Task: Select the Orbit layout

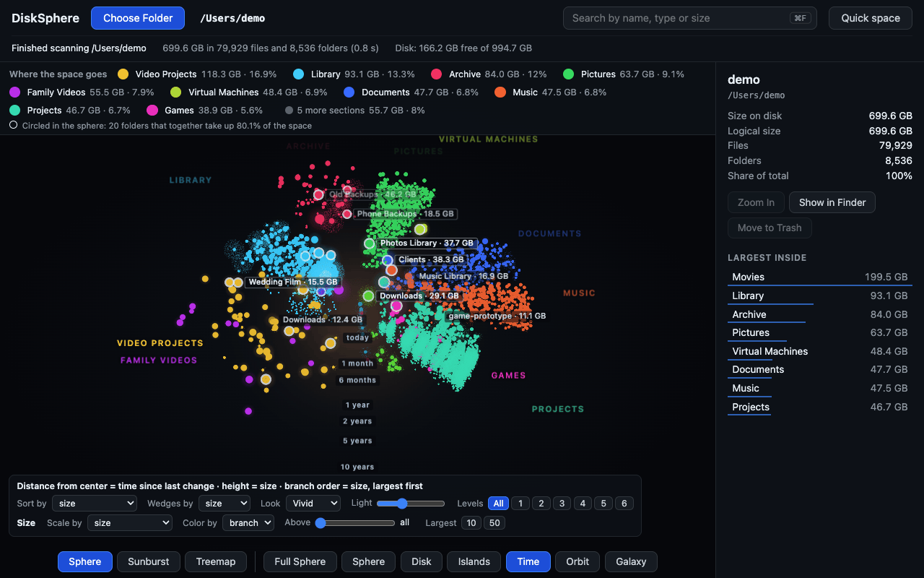Action: (577, 561)
